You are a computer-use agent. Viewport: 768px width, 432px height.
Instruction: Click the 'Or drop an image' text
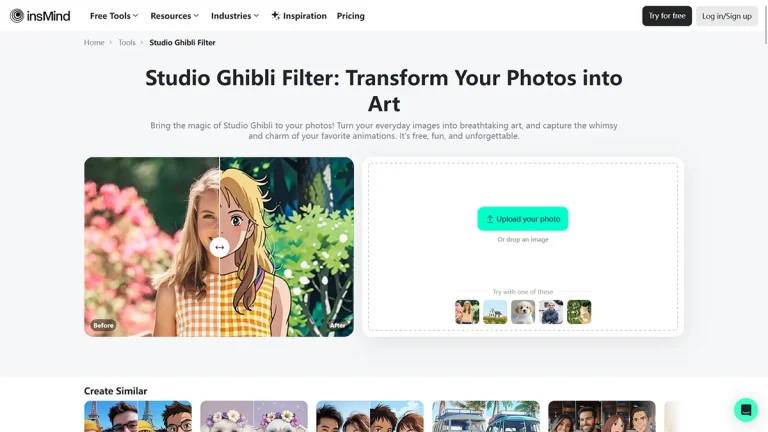click(523, 240)
